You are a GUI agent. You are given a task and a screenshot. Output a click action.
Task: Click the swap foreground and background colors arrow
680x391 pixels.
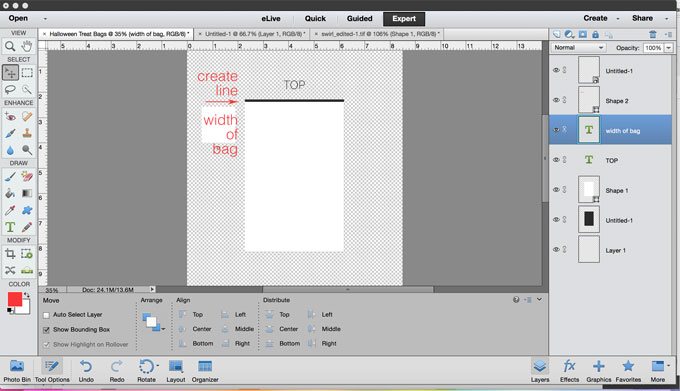point(27,295)
